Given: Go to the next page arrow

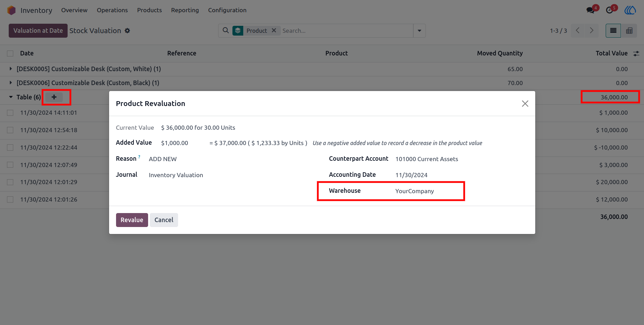Looking at the screenshot, I should coord(591,31).
